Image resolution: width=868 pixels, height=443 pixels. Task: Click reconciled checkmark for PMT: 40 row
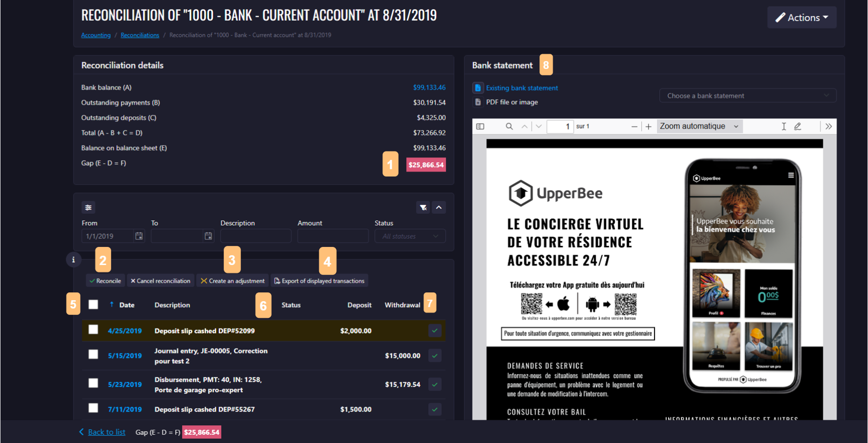tap(434, 384)
